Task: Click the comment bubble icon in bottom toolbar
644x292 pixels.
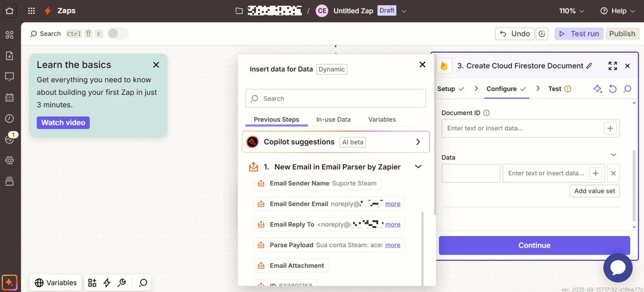Action: click(143, 283)
